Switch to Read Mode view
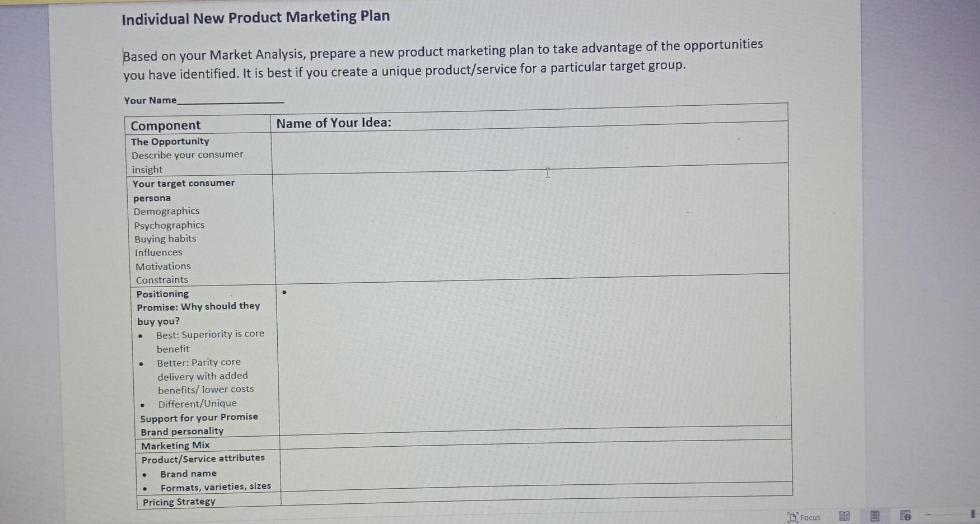This screenshot has width=980, height=524. pyautogui.click(x=844, y=516)
